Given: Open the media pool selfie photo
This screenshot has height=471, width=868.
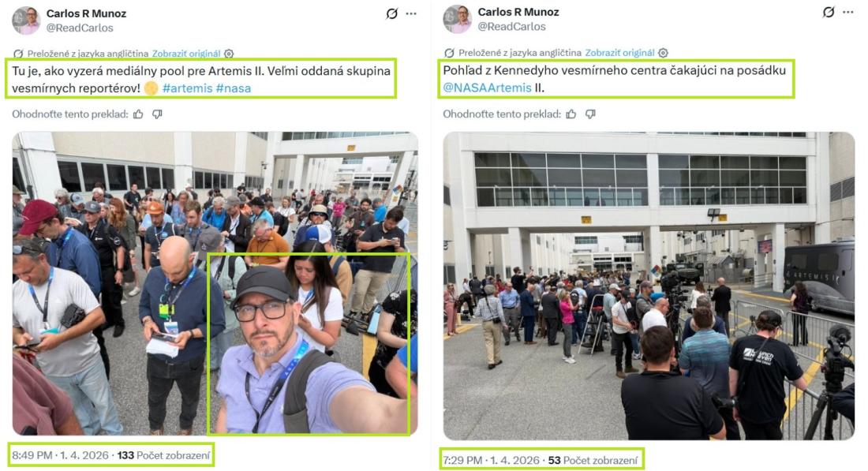Looking at the screenshot, I should (215, 283).
